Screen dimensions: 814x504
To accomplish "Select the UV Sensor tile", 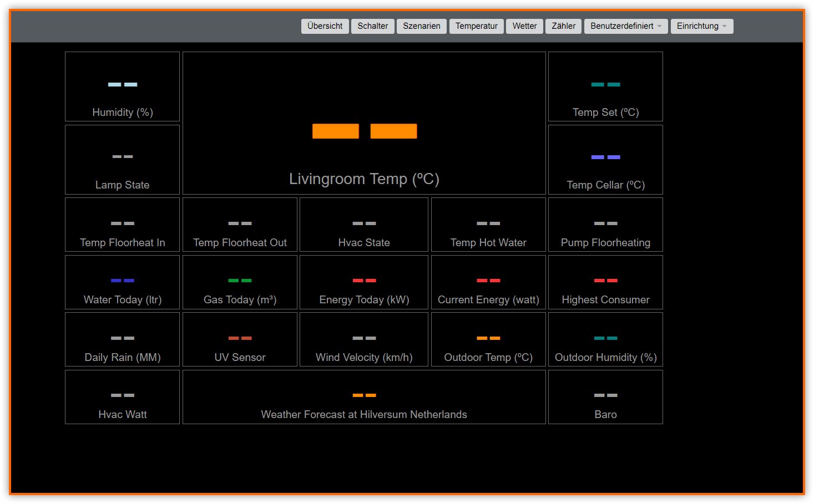I will tap(240, 339).
